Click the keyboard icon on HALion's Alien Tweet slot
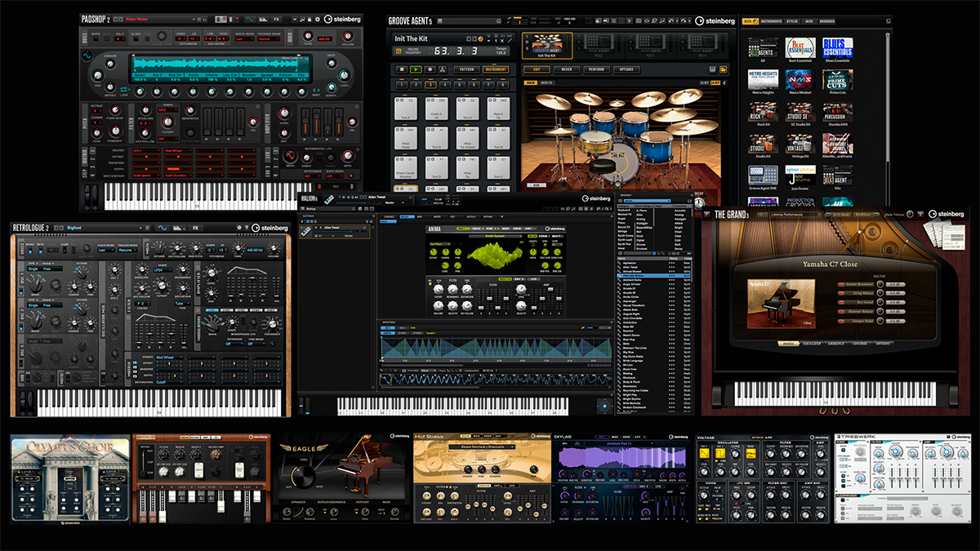The height and width of the screenshot is (551, 980). point(308,230)
